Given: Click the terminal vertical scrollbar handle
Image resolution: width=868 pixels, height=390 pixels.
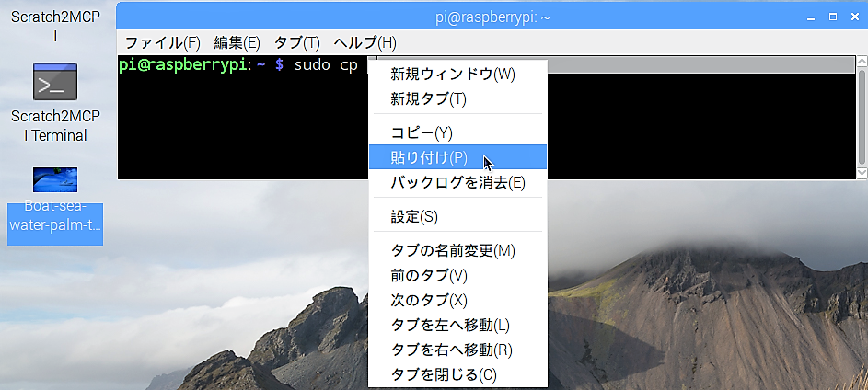Looking at the screenshot, I should pyautogui.click(x=862, y=118).
